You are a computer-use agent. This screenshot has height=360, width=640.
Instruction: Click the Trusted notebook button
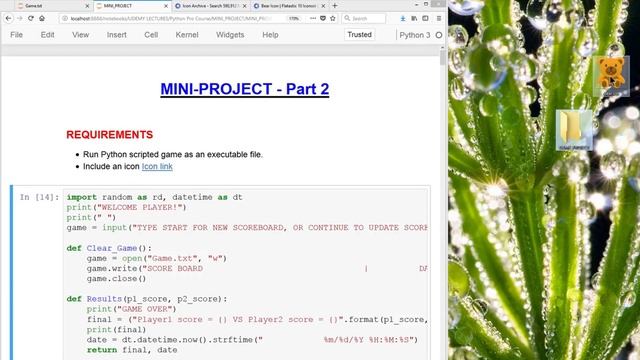360,35
